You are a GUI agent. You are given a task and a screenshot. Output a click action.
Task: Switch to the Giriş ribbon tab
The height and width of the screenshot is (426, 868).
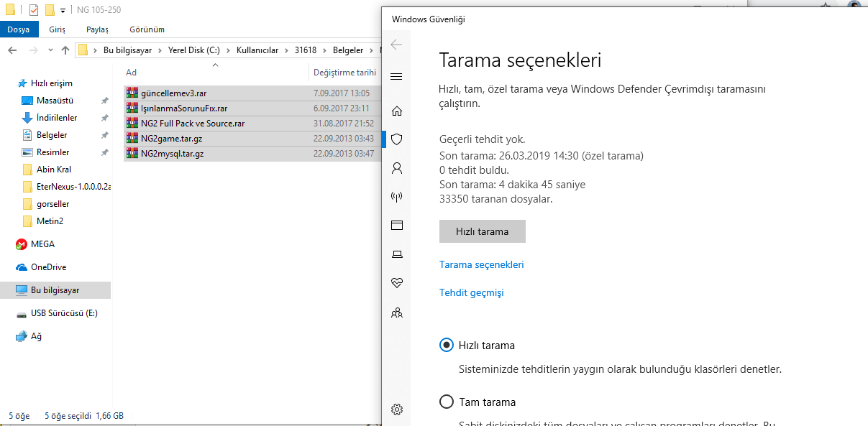tap(57, 29)
